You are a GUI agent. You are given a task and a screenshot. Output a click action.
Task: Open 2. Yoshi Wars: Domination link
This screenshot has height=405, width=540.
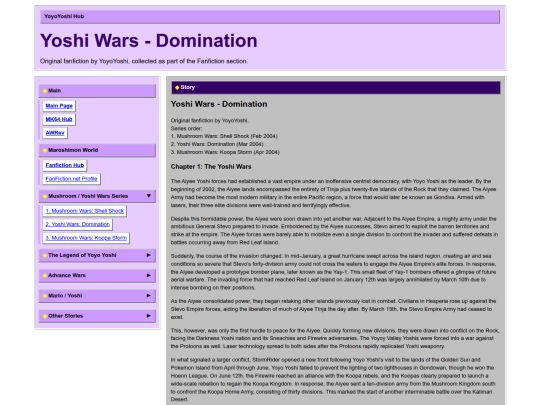click(77, 224)
